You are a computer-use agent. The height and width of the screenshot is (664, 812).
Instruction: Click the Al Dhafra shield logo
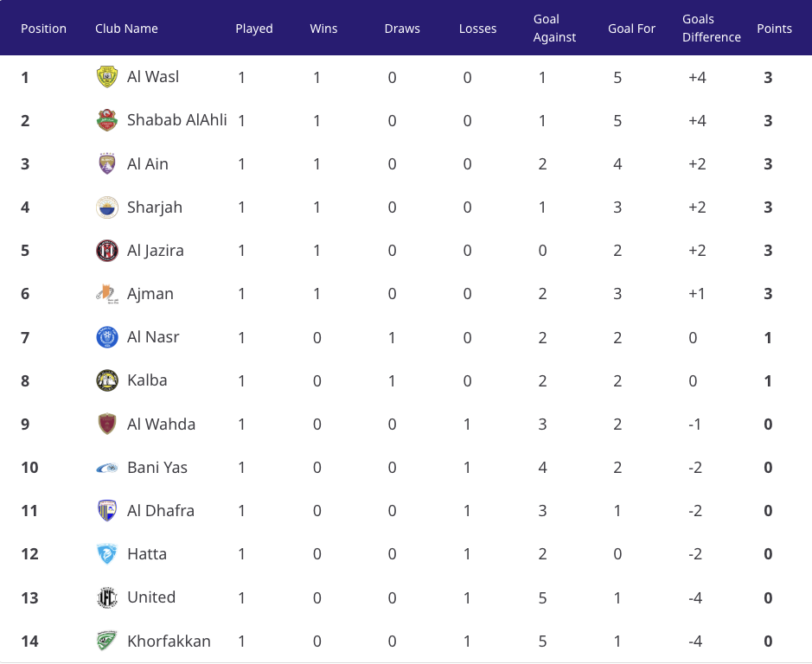click(x=107, y=511)
